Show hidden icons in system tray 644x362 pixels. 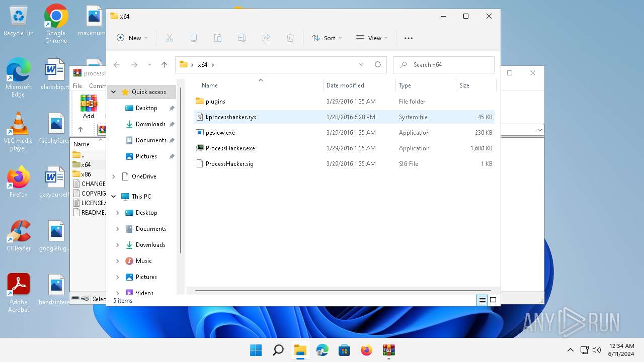pyautogui.click(x=570, y=350)
